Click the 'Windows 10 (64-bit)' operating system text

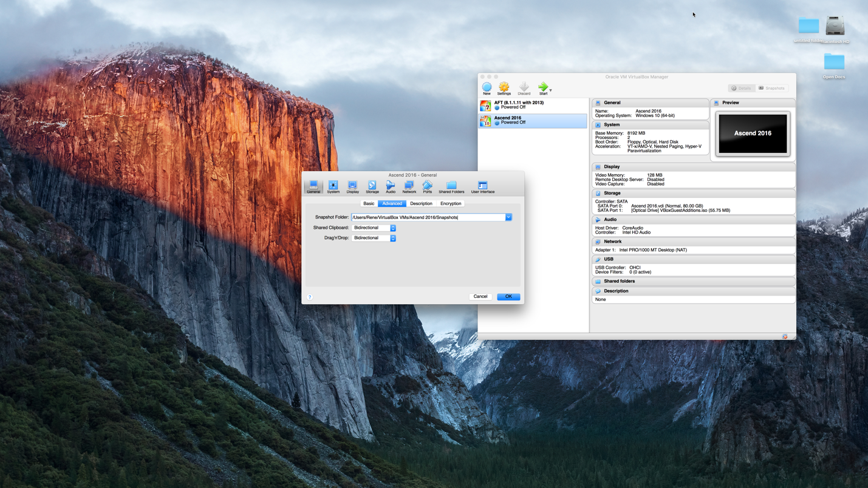[x=655, y=116]
